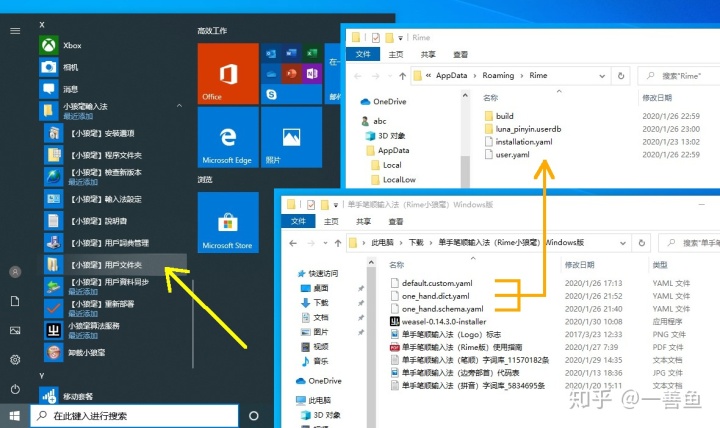This screenshot has width=720, height=428.
Task: Open Documents icon in Start sidebar
Action: coord(15,301)
